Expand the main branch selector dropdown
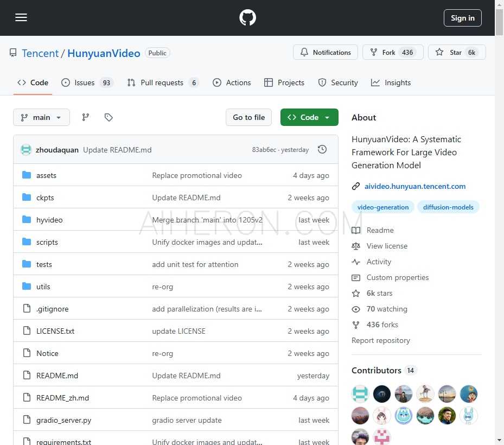The image size is (504, 445). coord(41,117)
